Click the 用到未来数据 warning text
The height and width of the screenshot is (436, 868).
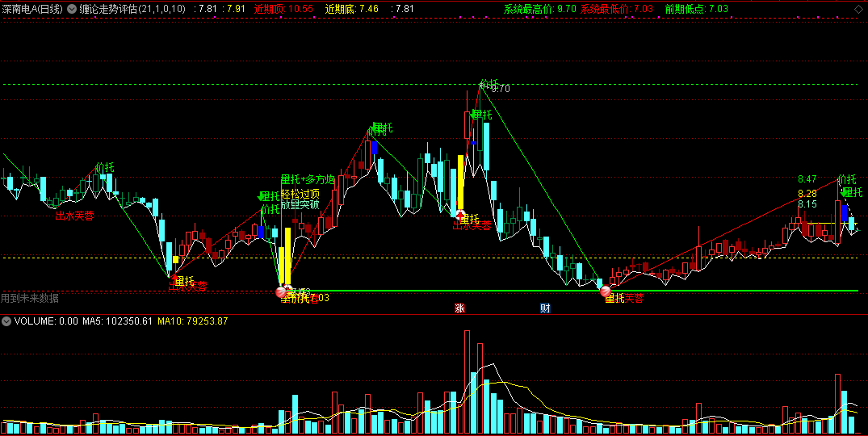tap(29, 298)
